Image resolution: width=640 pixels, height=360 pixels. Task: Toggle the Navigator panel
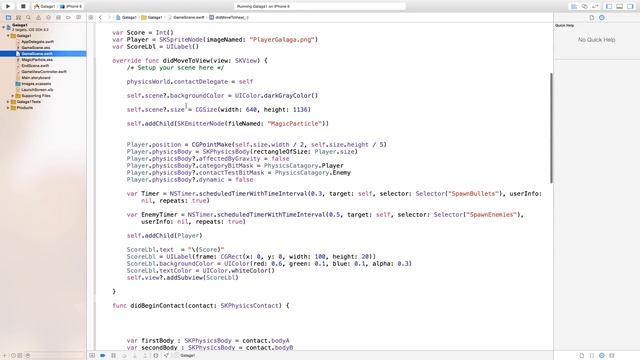pos(609,7)
